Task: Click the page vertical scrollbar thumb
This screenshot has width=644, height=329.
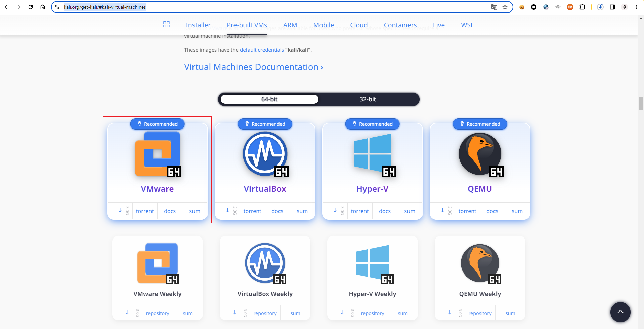Action: 641,103
